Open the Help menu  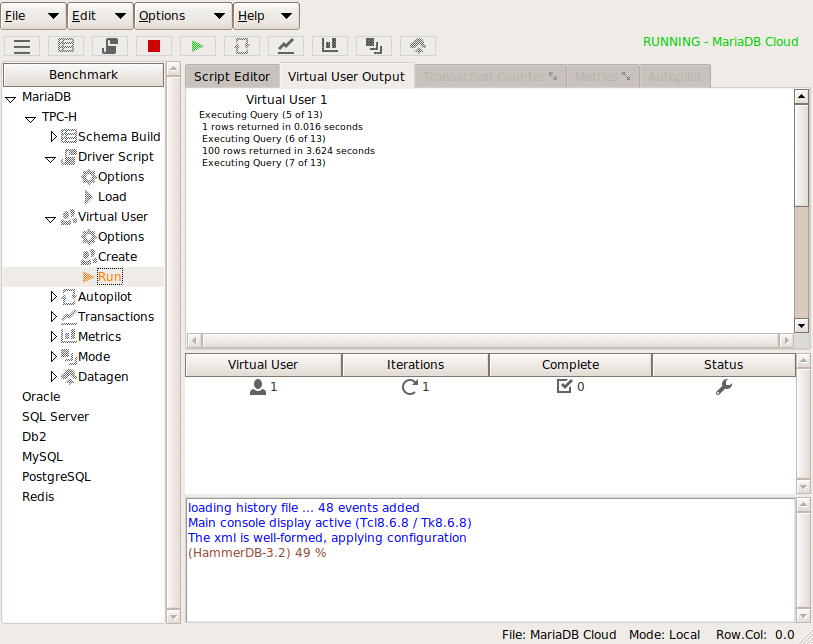click(267, 16)
